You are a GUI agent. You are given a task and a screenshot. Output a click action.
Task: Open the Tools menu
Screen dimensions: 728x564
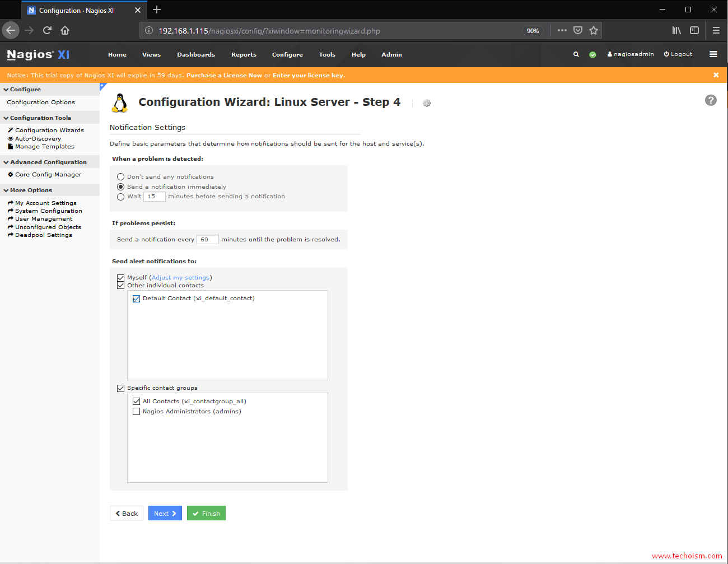tap(327, 55)
